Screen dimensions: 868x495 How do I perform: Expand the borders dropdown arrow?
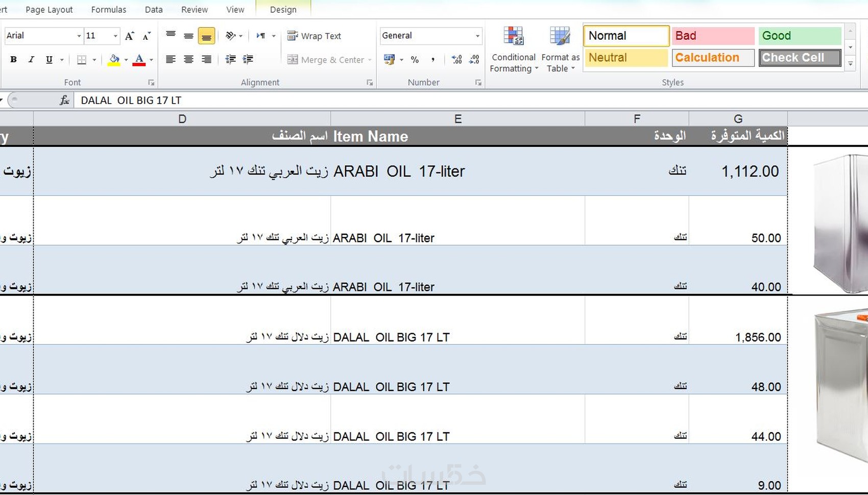tap(94, 60)
